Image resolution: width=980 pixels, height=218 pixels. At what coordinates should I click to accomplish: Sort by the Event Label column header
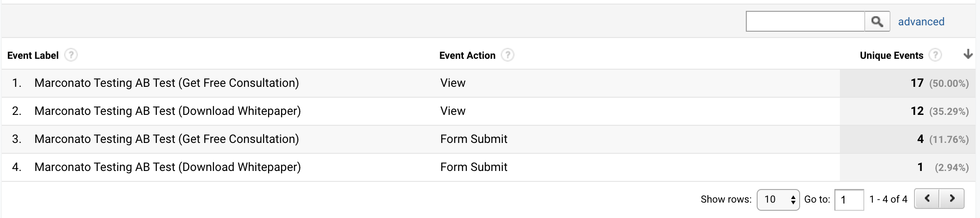click(x=33, y=55)
